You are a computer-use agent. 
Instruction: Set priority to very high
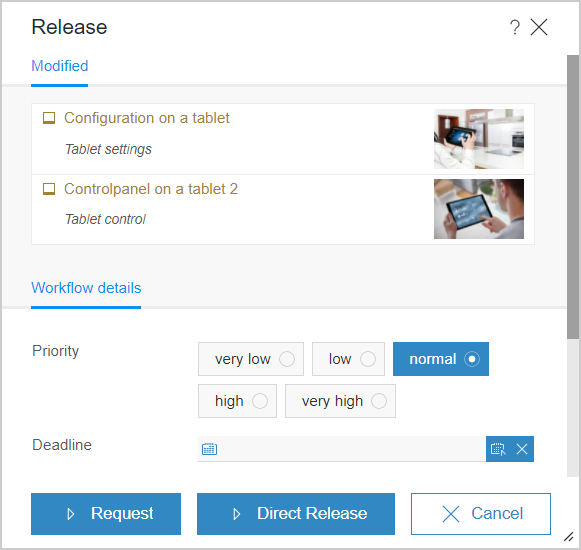(x=341, y=401)
